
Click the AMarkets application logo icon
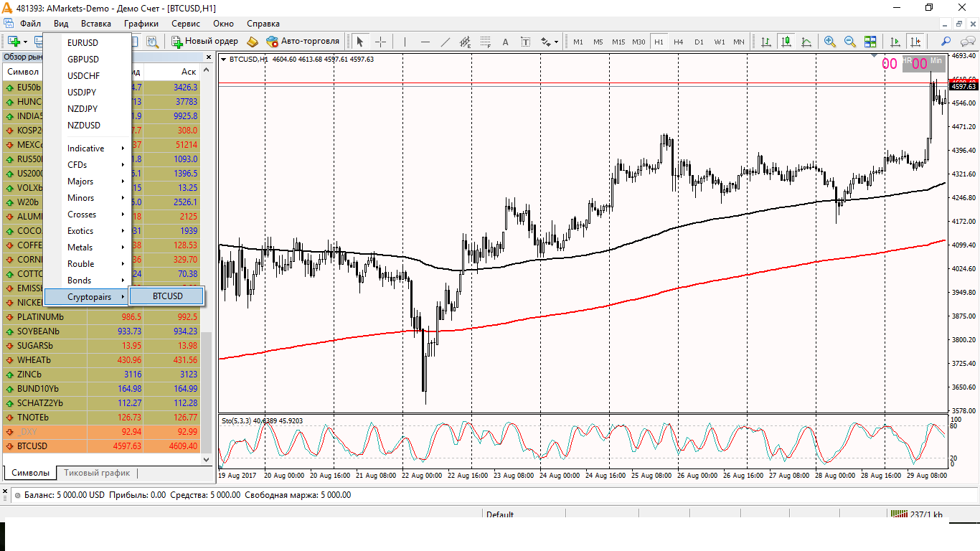point(8,7)
